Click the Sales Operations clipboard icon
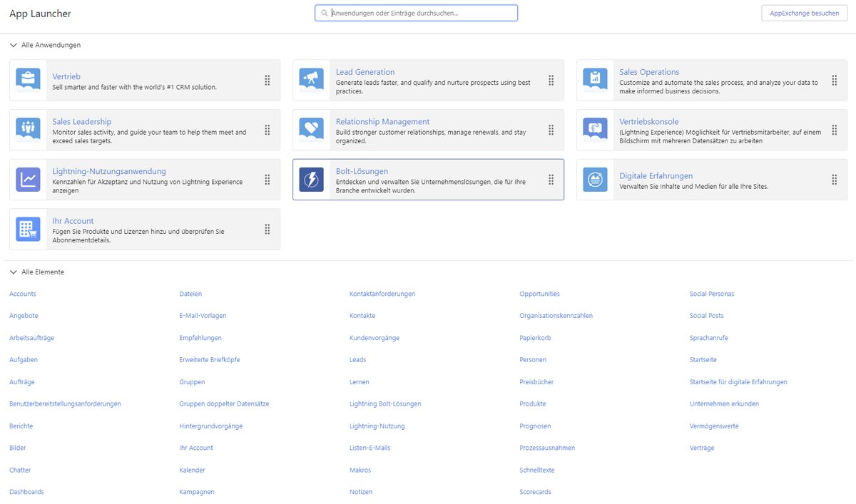Screen dimensions: 856x504 (595, 81)
